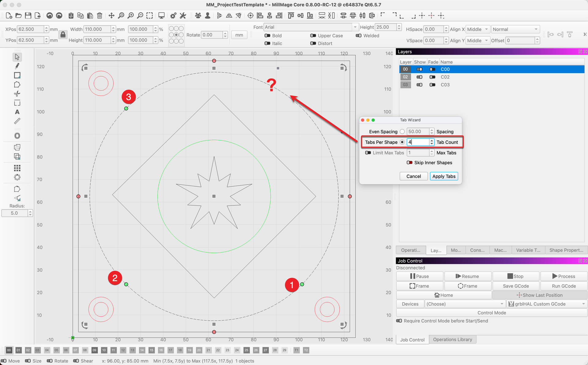
Task: Choose the measure ruler tool
Action: (17, 121)
